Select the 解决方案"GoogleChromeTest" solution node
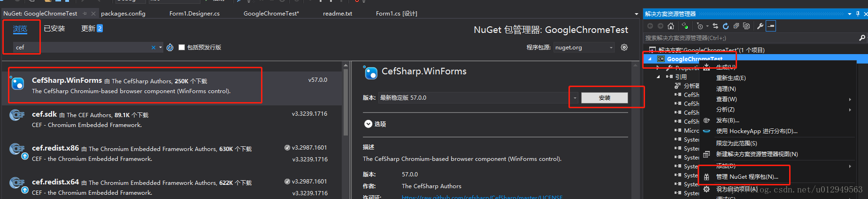Image resolution: width=868 pixels, height=199 pixels. click(x=711, y=50)
